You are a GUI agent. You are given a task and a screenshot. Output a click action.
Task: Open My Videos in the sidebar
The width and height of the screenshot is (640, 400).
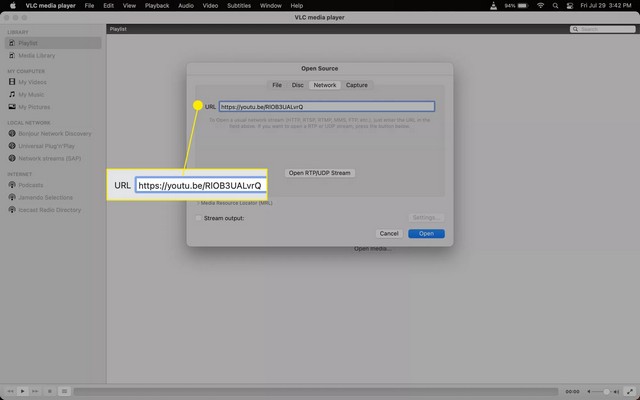[x=32, y=83]
